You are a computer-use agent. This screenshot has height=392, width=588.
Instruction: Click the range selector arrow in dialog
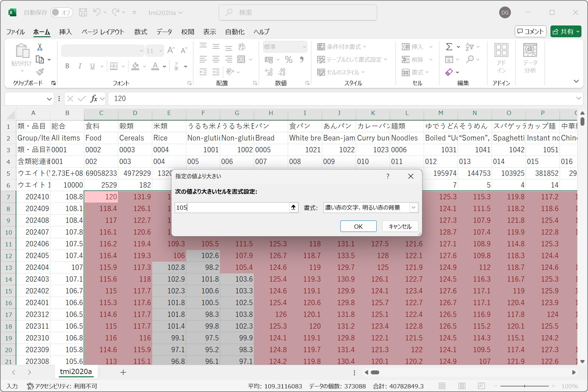[x=293, y=207]
